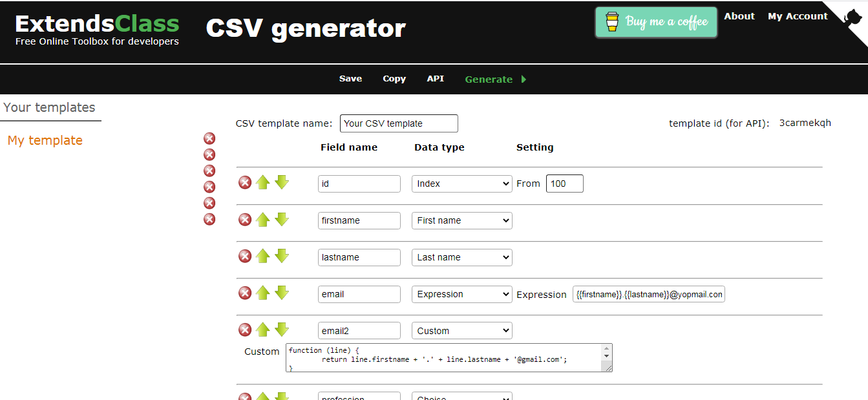Image resolution: width=868 pixels, height=400 pixels.
Task: Open the Expression data type dropdown
Action: [462, 294]
